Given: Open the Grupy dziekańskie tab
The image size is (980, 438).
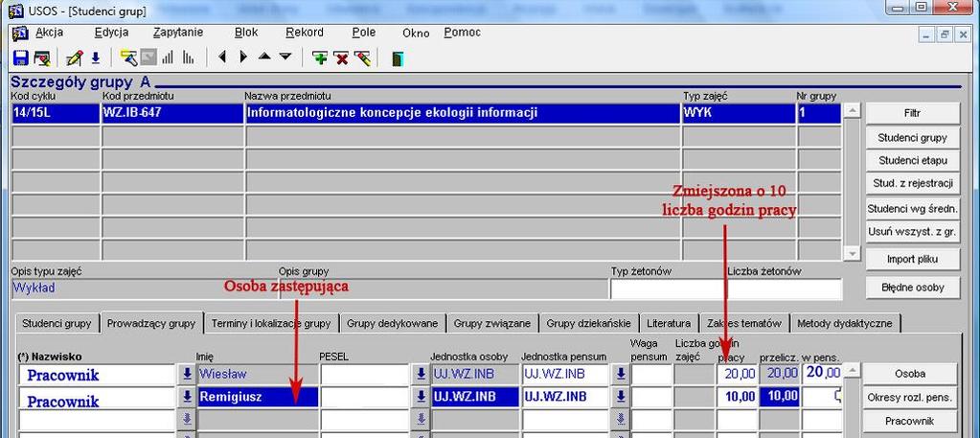Looking at the screenshot, I should (x=589, y=324).
